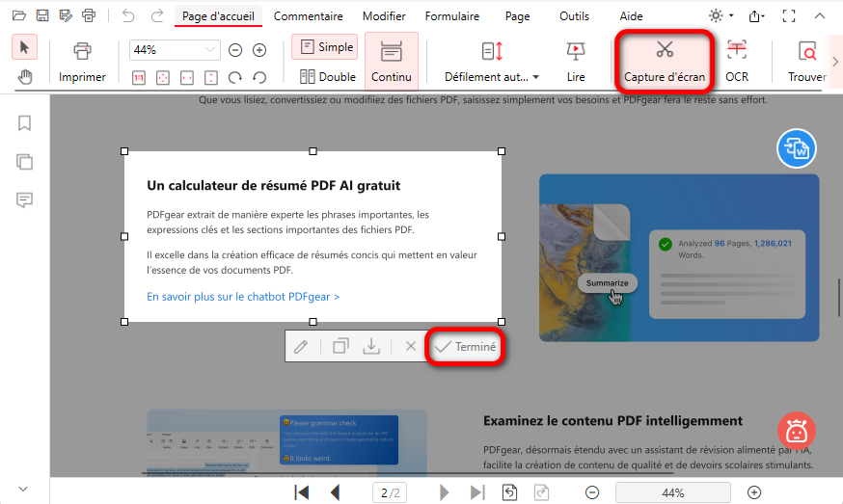This screenshot has width=843, height=504.
Task: Go to the previous page
Action: (x=336, y=492)
